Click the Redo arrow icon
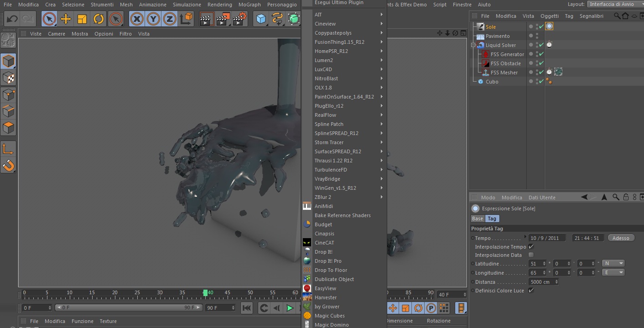 pos(28,19)
